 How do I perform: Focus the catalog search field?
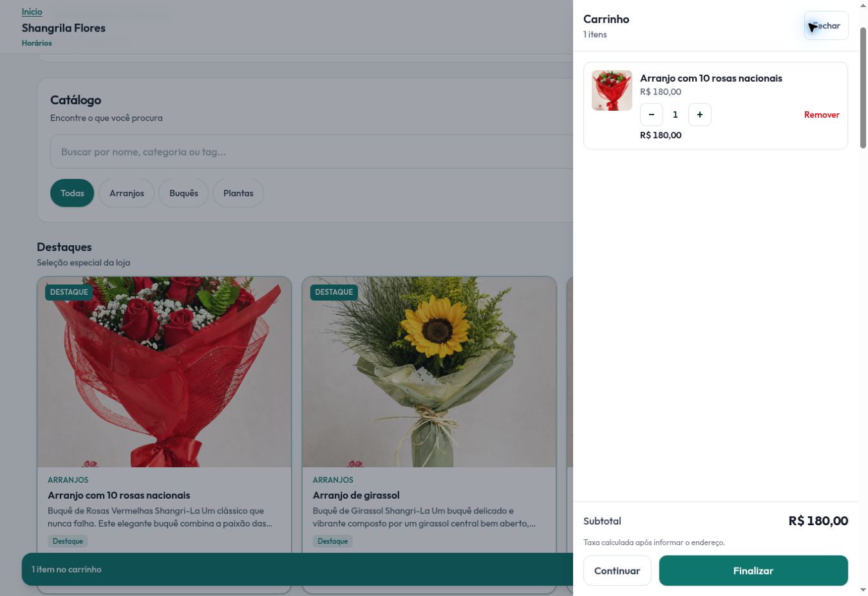[312, 152]
